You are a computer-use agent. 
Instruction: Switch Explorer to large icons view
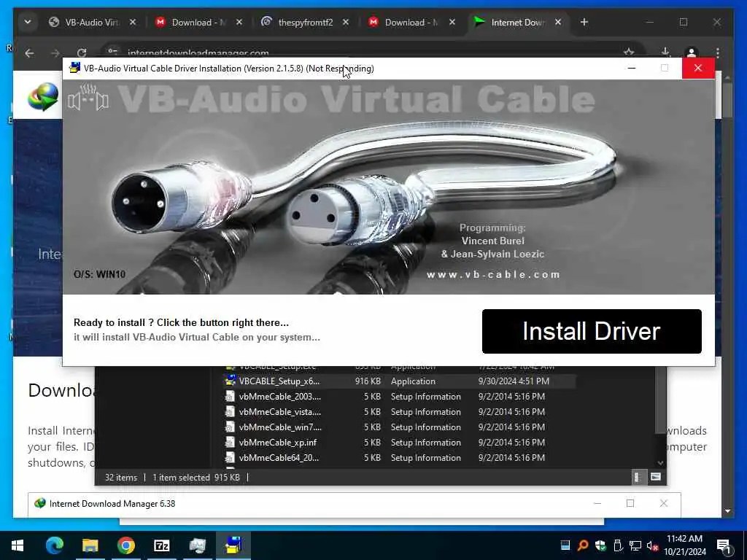[x=656, y=477]
